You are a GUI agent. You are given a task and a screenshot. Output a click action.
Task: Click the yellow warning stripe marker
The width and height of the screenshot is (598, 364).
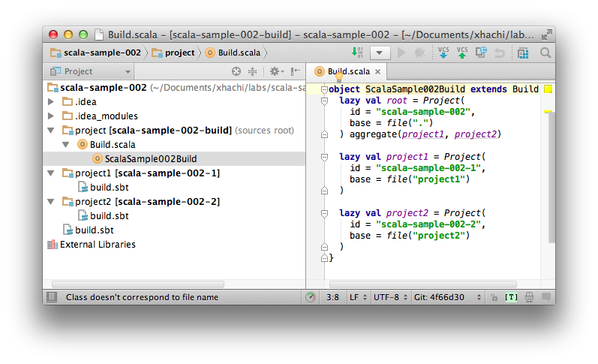click(x=548, y=111)
